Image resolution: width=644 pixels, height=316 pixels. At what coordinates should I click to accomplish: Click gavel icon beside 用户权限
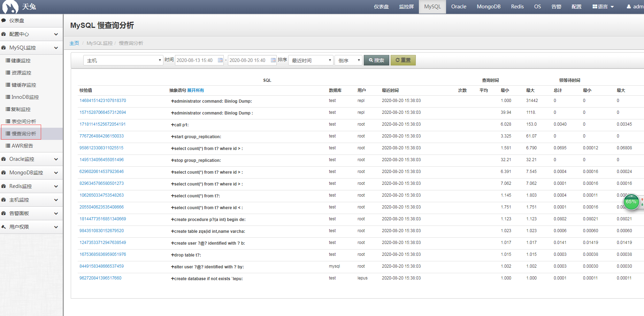[3, 227]
